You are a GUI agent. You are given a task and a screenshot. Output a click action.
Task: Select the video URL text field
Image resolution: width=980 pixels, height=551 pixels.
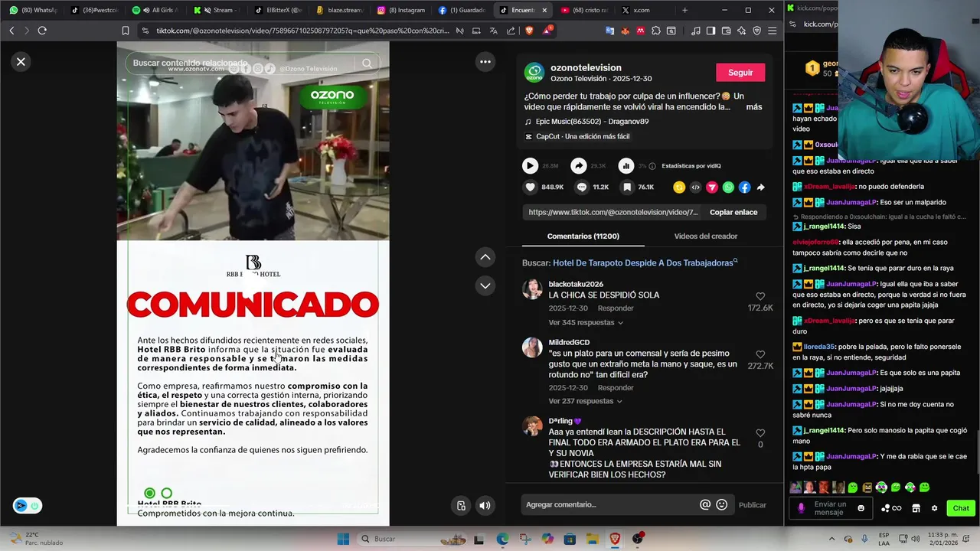click(613, 212)
